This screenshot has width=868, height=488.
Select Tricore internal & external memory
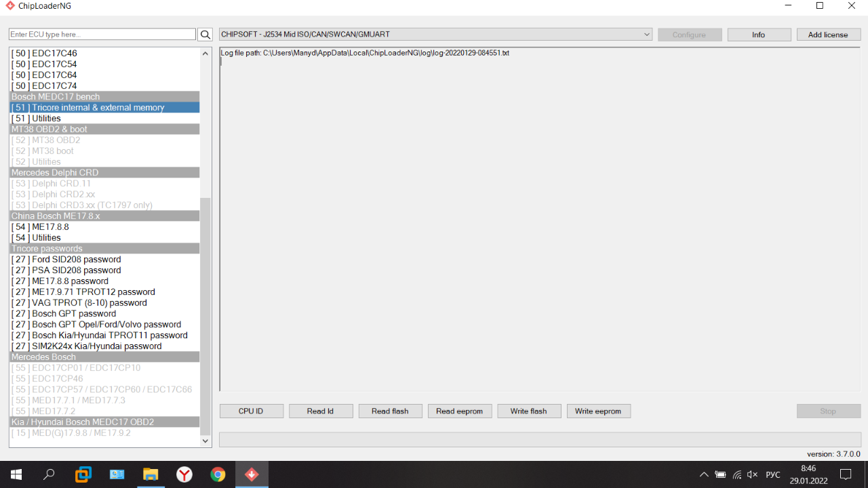click(104, 108)
